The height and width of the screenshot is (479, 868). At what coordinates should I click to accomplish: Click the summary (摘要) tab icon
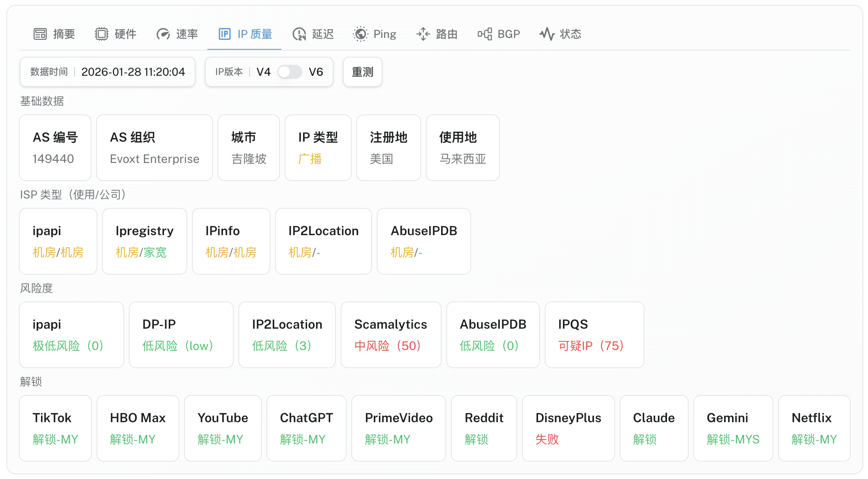coord(40,34)
